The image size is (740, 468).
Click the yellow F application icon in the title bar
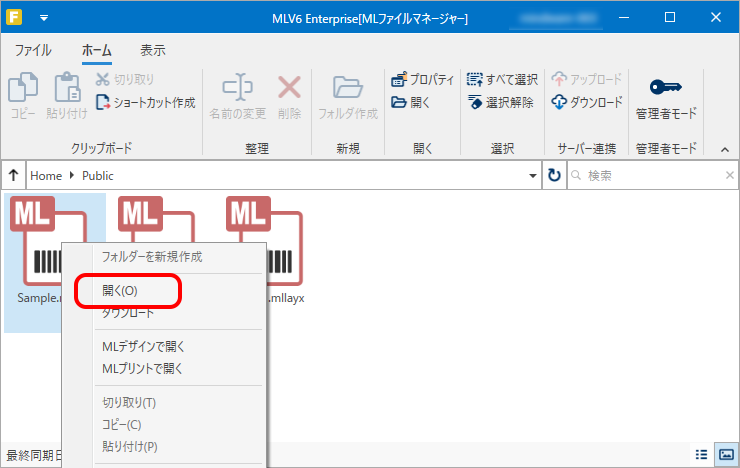pos(14,17)
